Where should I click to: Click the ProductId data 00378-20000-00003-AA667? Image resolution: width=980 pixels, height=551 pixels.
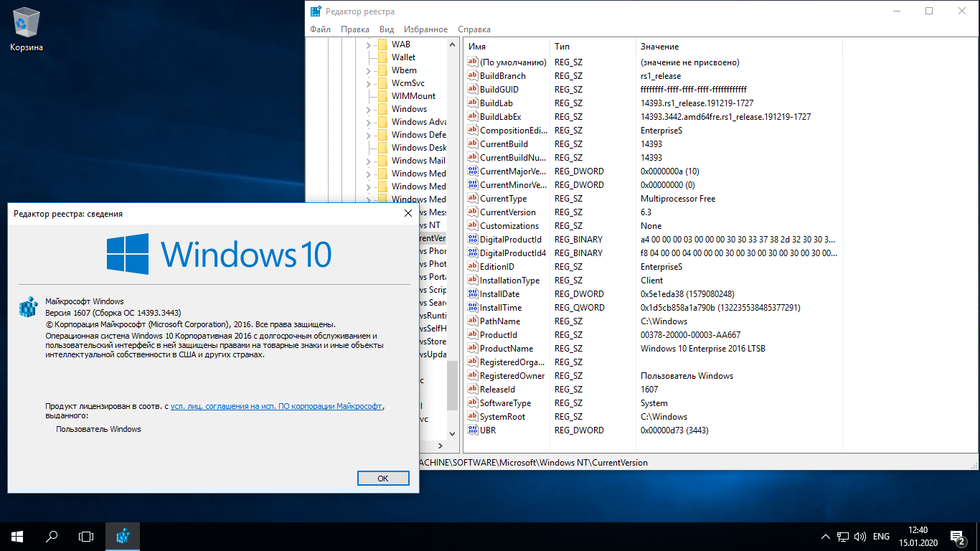pos(690,334)
